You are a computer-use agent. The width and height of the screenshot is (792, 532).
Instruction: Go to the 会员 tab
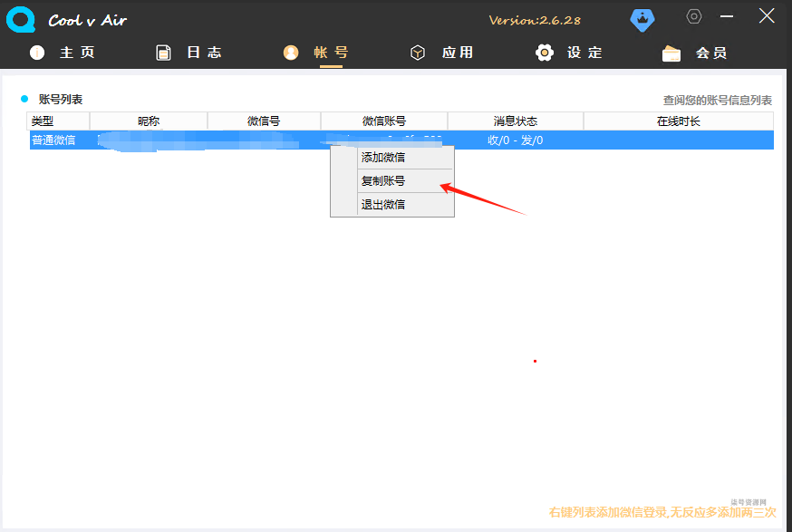coord(711,53)
